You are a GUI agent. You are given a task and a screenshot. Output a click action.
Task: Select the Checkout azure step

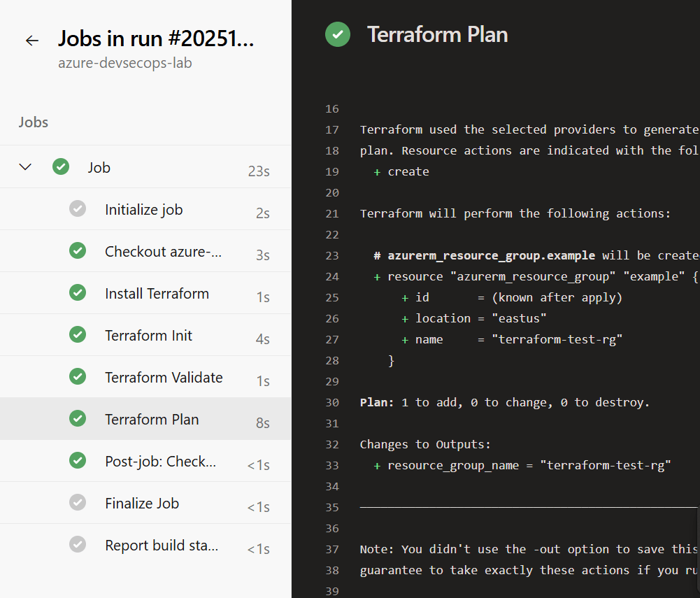163,252
